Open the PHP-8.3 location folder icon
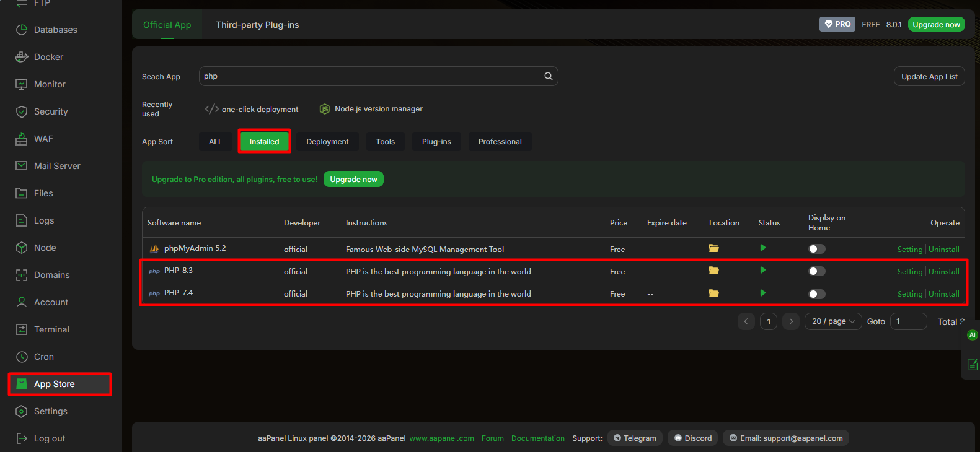The width and height of the screenshot is (980, 452). (x=713, y=271)
